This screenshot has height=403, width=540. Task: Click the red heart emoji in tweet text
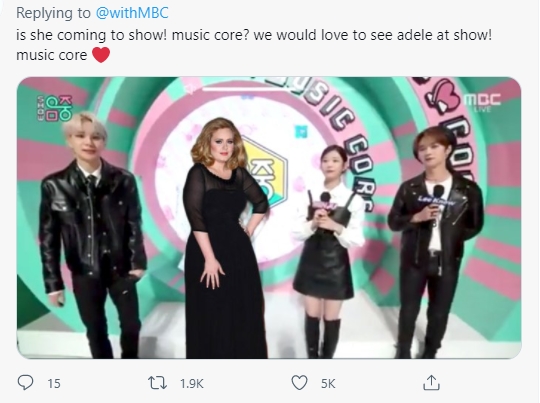101,55
